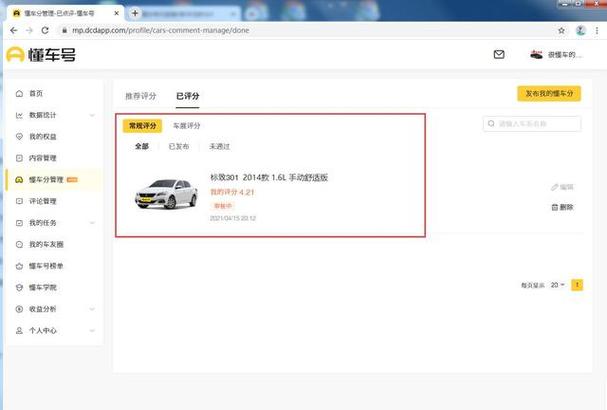This screenshot has height=410, width=607.
Task: Click the 审核中 status tag
Action: click(x=223, y=206)
